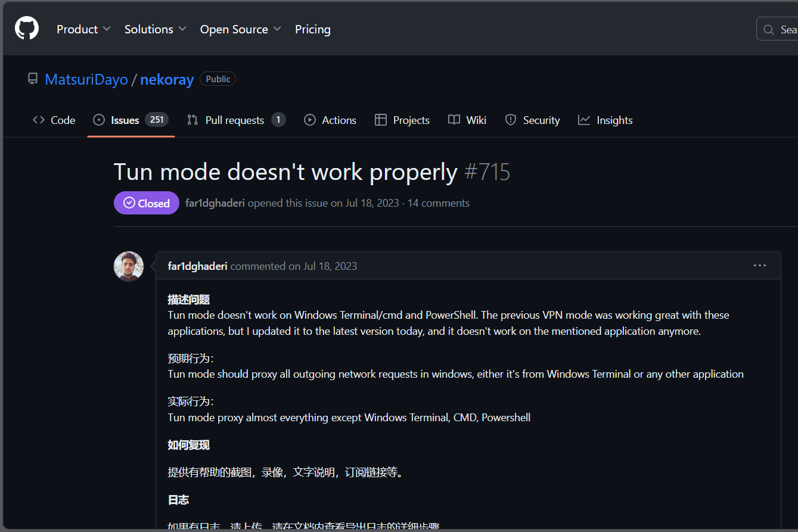This screenshot has height=532, width=798.
Task: Click the search input field
Action: tap(781, 29)
